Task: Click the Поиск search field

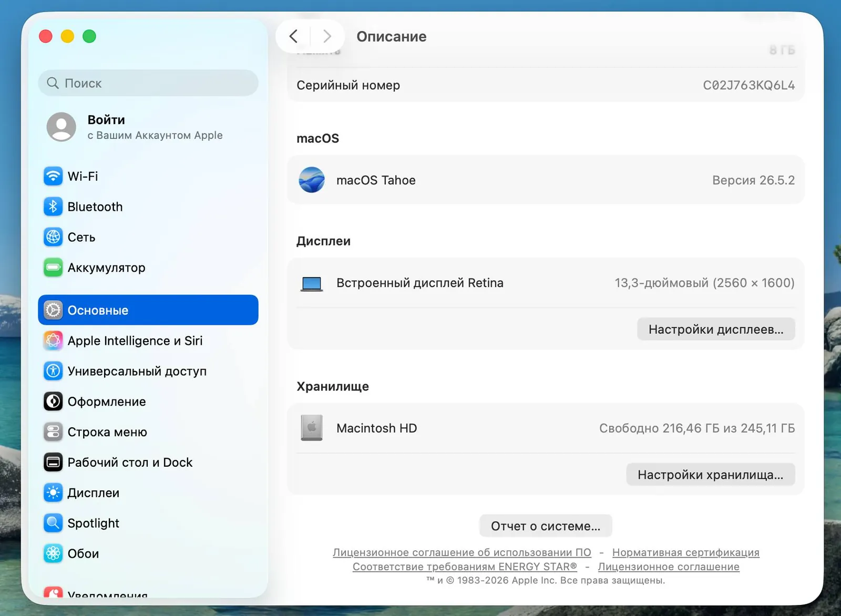Action: click(x=148, y=83)
